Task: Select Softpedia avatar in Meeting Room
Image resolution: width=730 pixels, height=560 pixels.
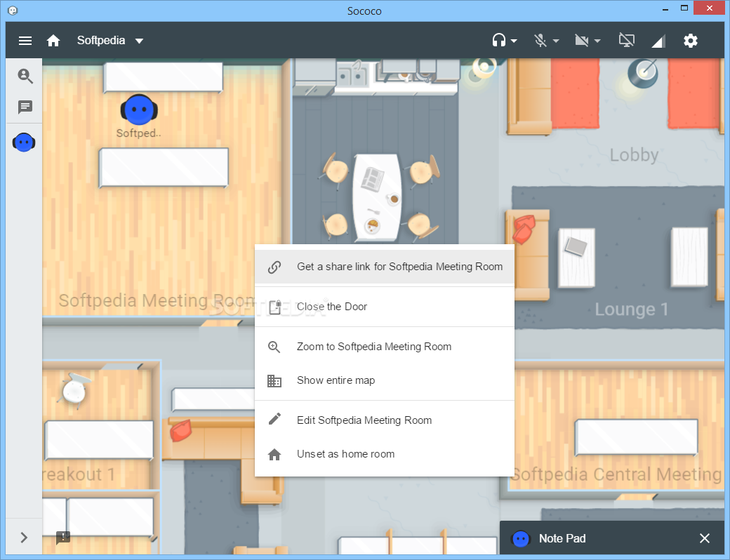Action: [x=139, y=110]
